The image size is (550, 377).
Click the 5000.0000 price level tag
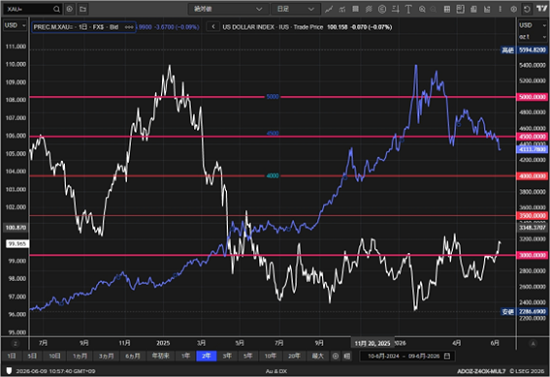532,97
